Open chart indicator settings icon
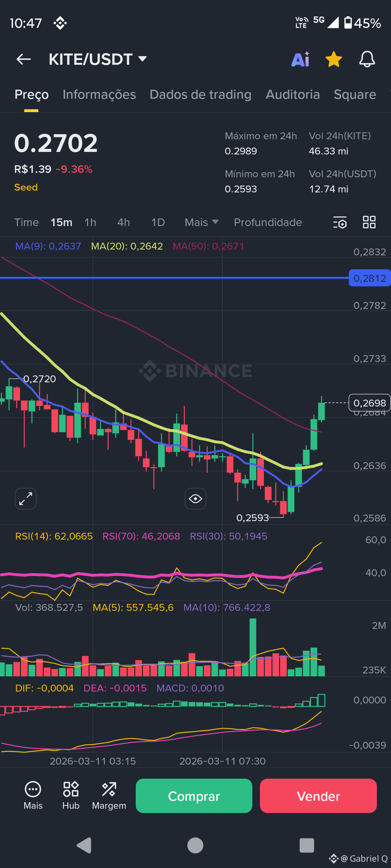The width and height of the screenshot is (391, 868). click(340, 222)
